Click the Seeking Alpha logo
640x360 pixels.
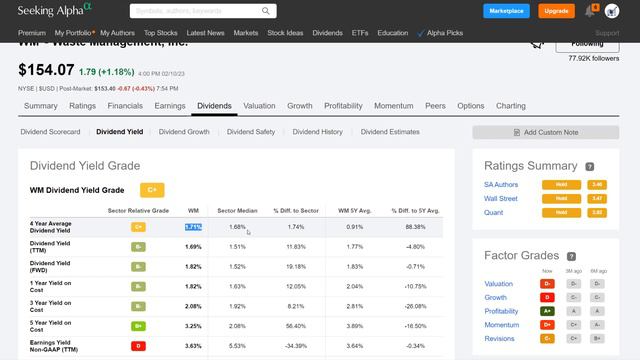pyautogui.click(x=54, y=10)
